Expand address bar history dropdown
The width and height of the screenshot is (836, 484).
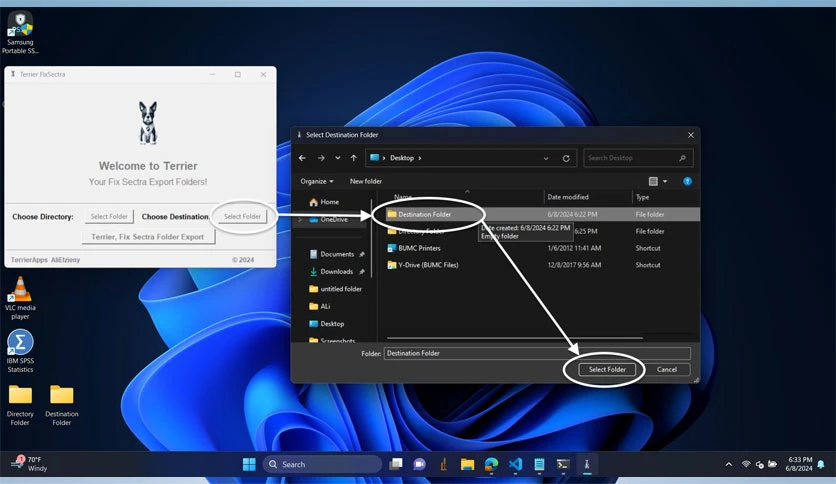(x=545, y=158)
